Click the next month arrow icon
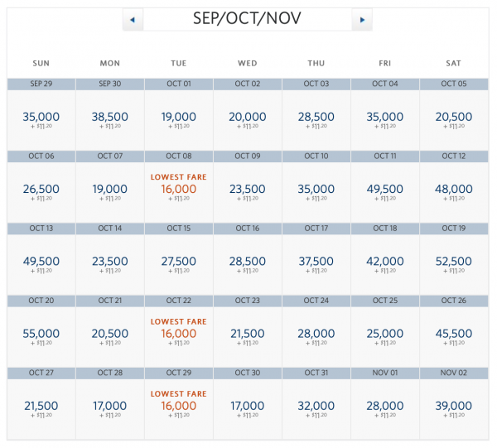Screen dimensions: 497x448 pos(361,19)
